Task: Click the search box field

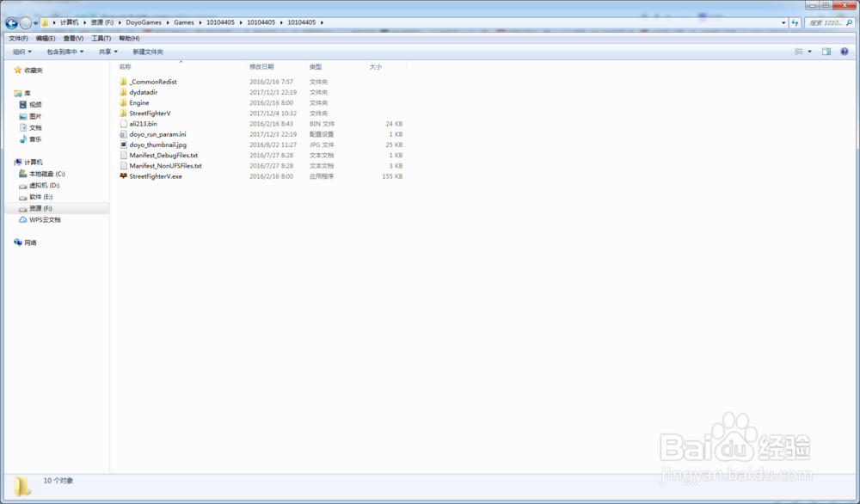Action: click(x=829, y=23)
